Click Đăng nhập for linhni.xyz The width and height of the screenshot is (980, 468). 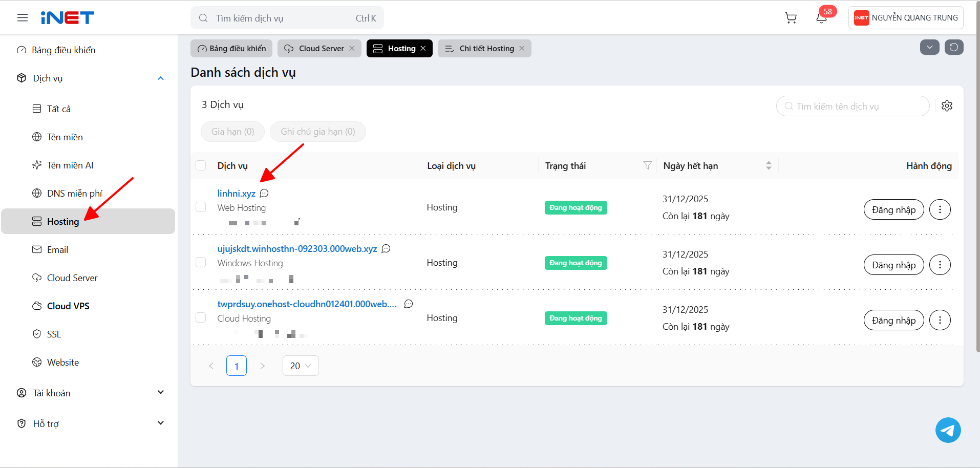(x=893, y=209)
